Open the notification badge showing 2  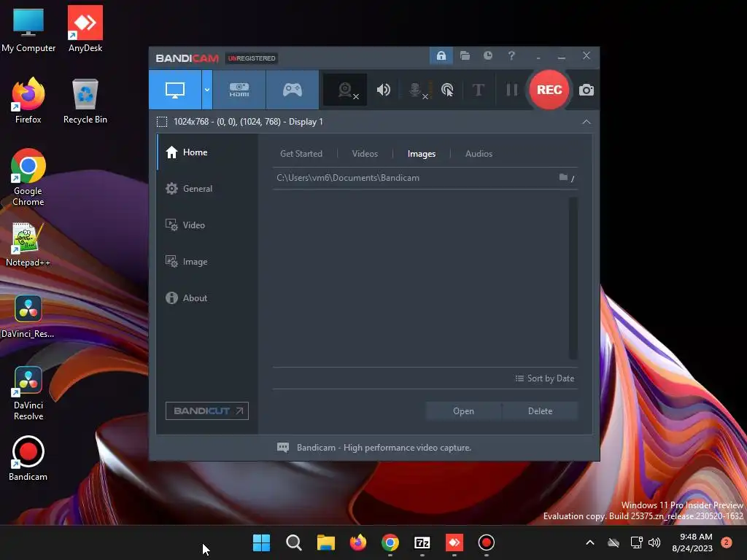[x=726, y=542]
